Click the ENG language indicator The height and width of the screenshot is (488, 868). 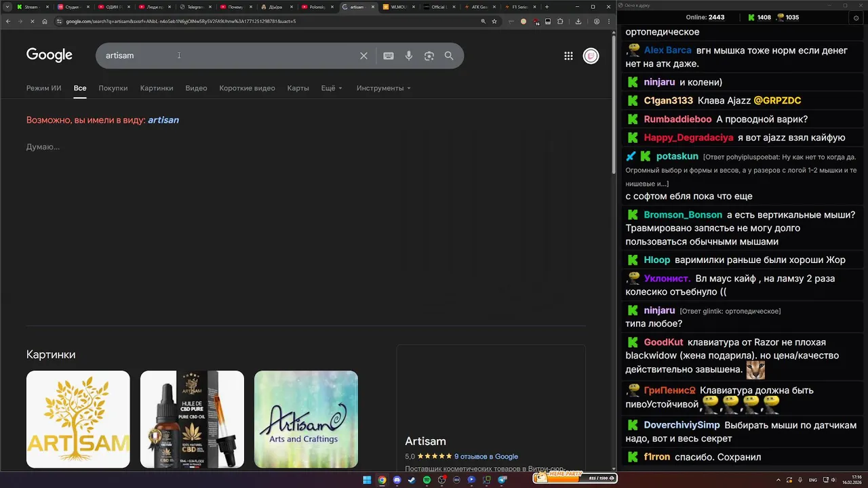click(x=813, y=480)
